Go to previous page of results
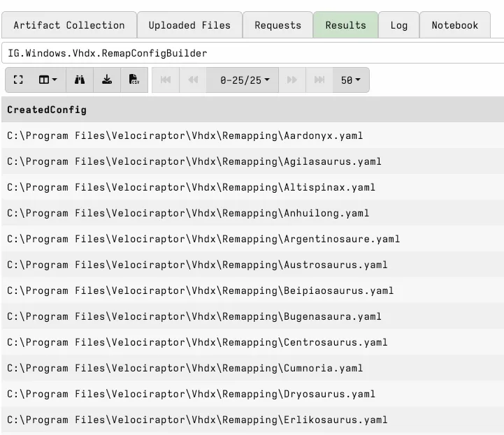Screen dimensions: 504x435 click(x=193, y=80)
